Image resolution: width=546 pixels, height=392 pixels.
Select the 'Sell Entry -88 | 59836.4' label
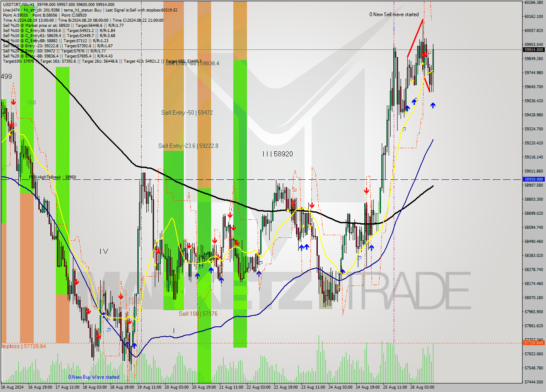point(192,63)
